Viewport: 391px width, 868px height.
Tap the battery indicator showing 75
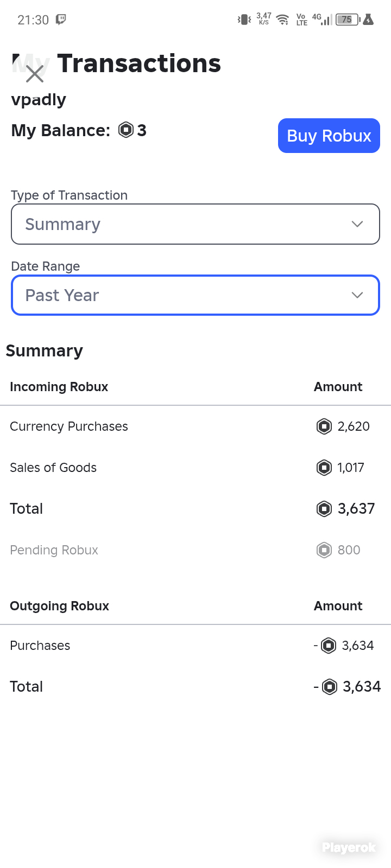pos(348,20)
